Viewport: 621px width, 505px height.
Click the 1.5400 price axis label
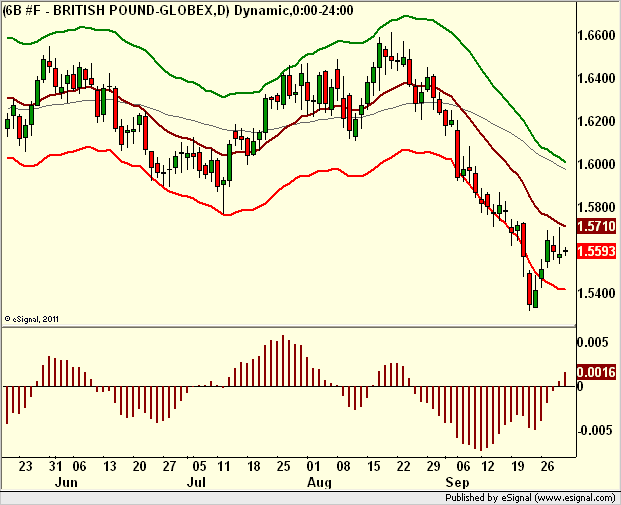click(x=596, y=293)
